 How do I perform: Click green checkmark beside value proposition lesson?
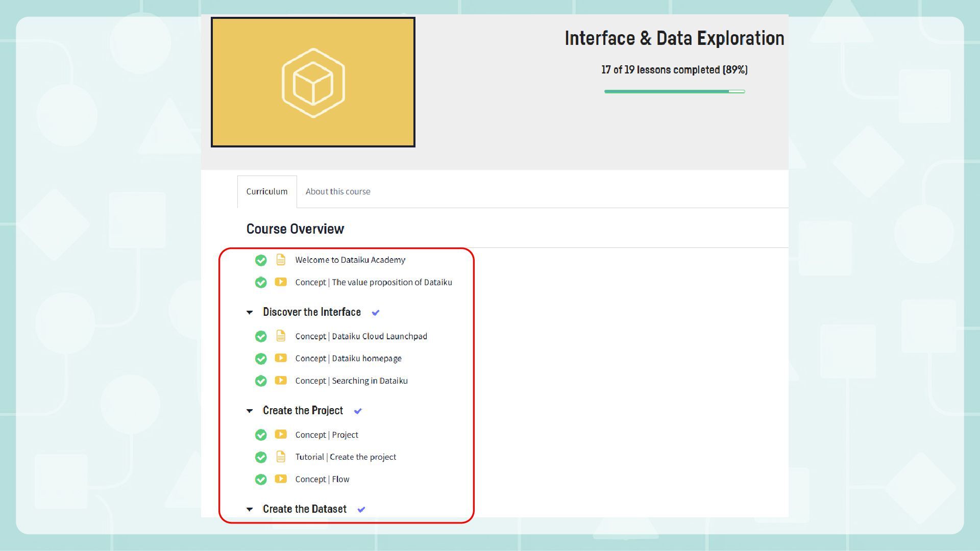(x=261, y=283)
